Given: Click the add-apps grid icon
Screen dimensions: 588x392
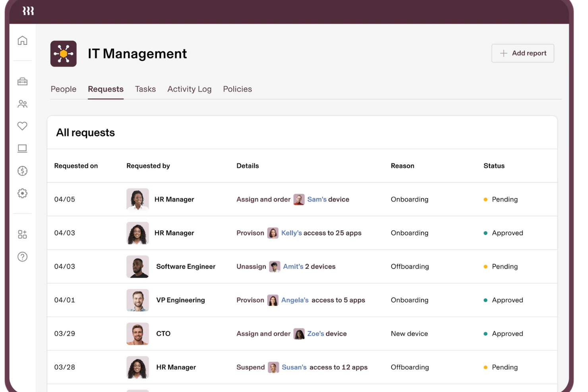Looking at the screenshot, I should (22, 234).
